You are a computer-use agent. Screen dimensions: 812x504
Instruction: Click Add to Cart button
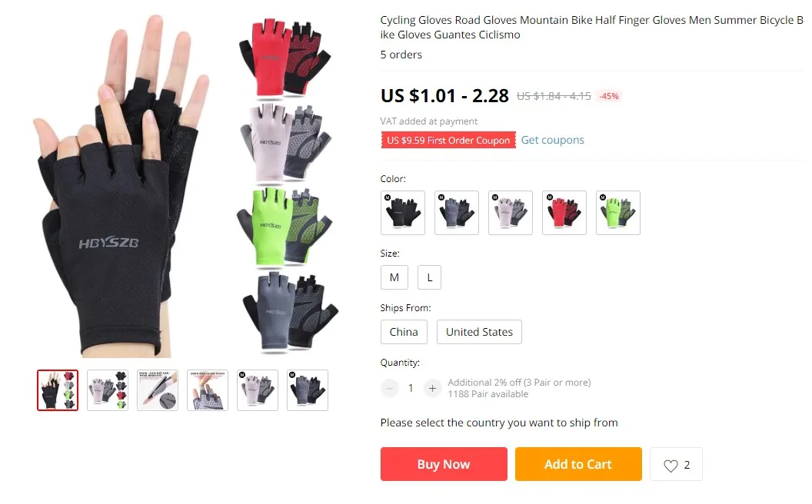(x=578, y=464)
